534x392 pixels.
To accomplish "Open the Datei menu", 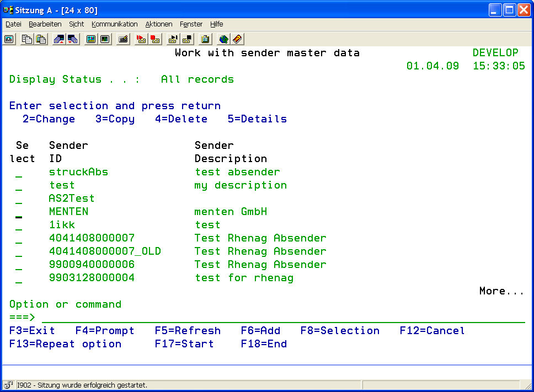I will click(x=13, y=24).
